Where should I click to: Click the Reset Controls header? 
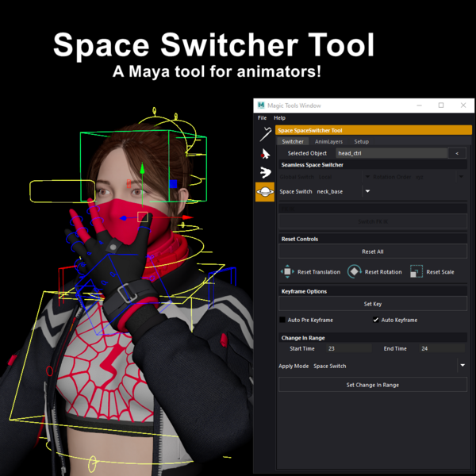[x=373, y=239]
